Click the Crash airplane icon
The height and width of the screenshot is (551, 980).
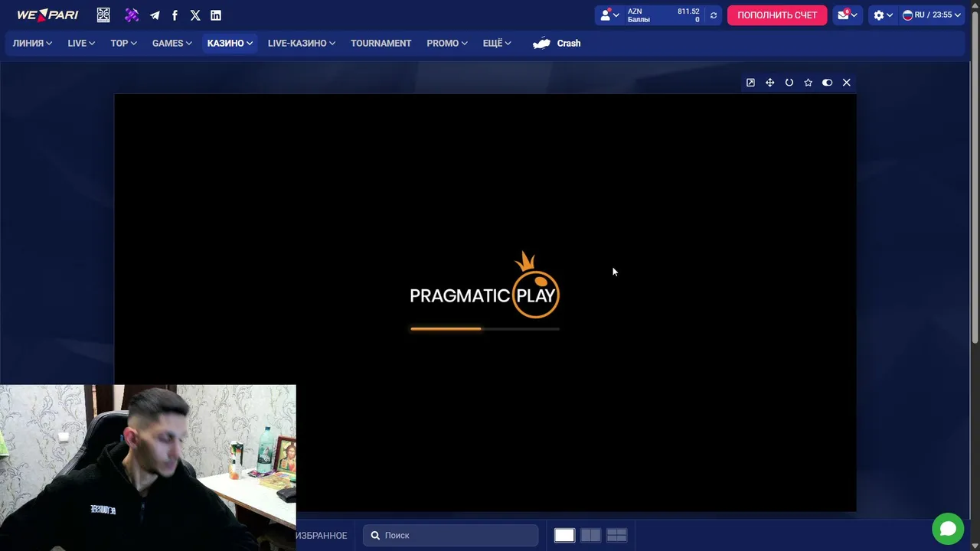542,44
